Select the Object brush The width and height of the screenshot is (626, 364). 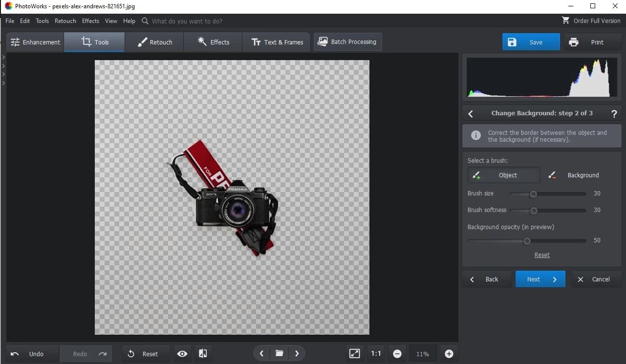point(503,175)
